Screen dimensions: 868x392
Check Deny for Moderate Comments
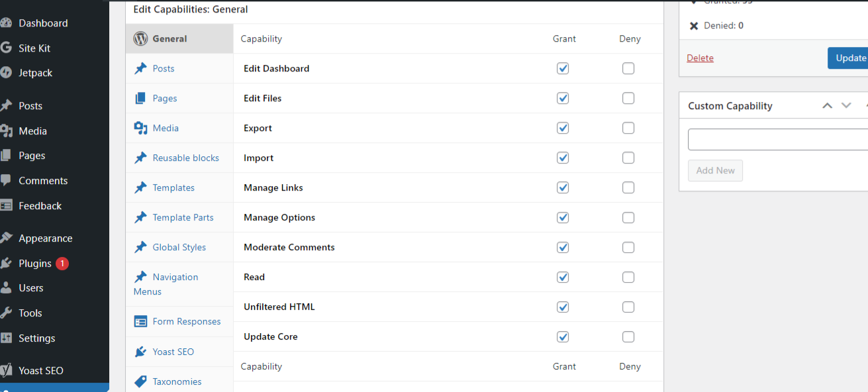coord(628,247)
